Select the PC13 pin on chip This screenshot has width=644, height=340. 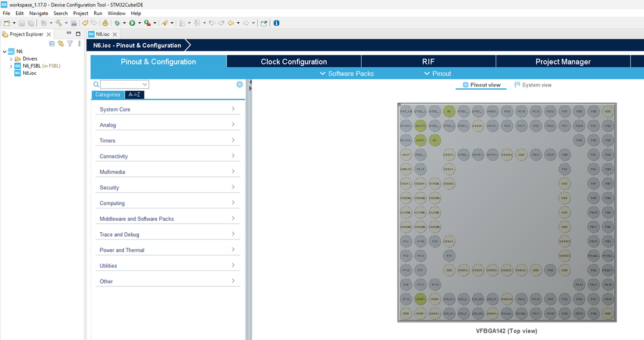click(420, 169)
